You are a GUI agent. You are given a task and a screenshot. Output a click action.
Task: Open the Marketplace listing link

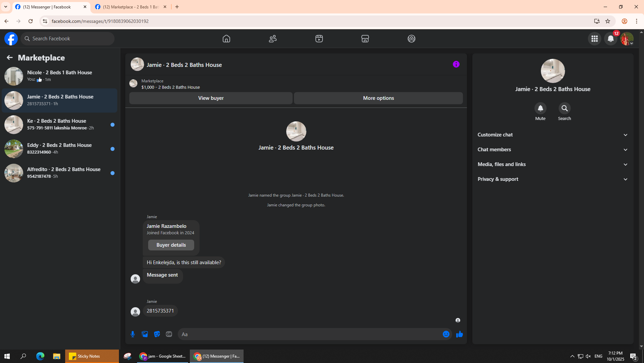(x=170, y=84)
